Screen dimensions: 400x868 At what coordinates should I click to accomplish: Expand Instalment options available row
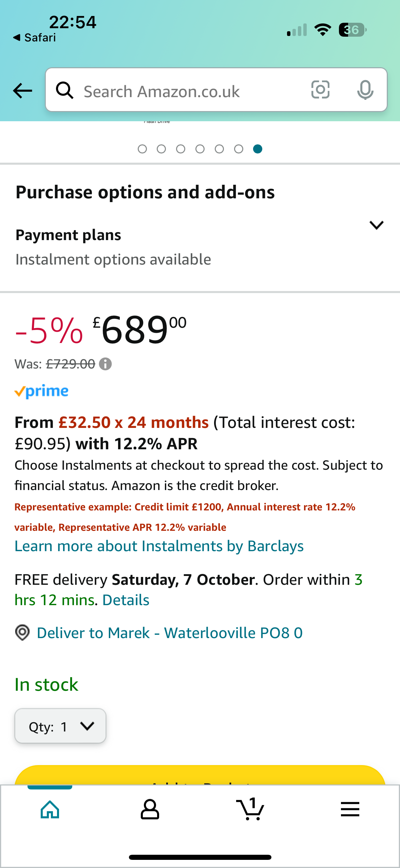pyautogui.click(x=113, y=259)
